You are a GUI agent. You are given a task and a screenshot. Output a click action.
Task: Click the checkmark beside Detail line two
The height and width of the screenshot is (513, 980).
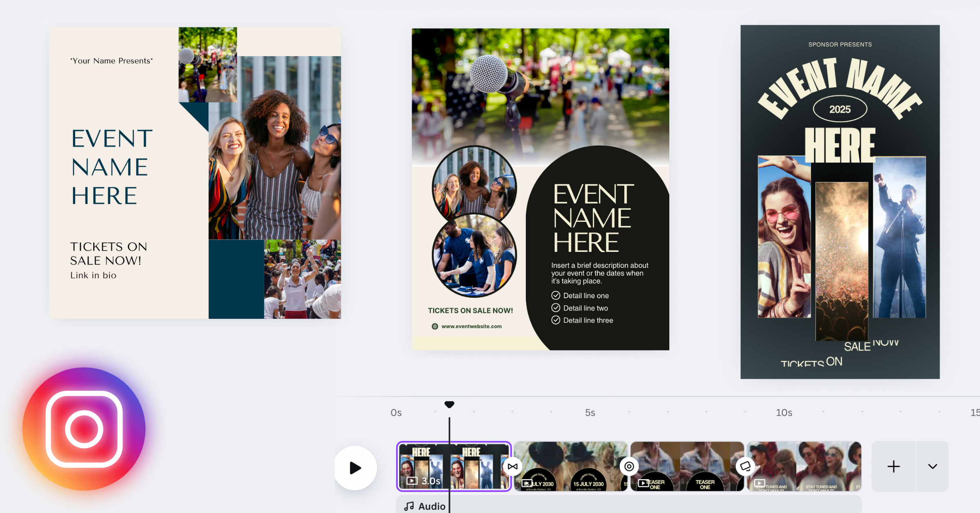(x=556, y=308)
